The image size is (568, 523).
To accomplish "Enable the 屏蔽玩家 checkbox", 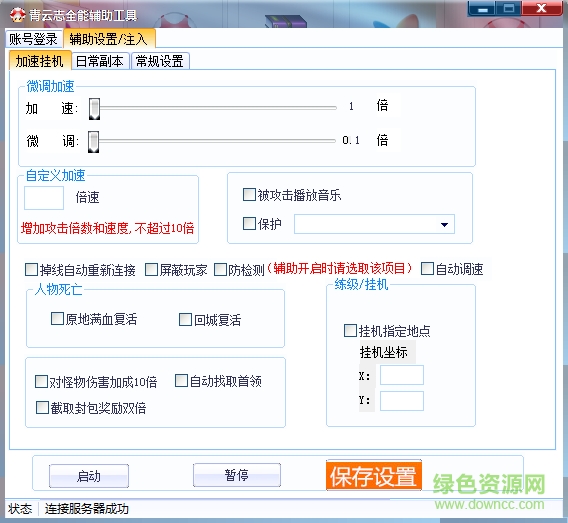I will [151, 269].
